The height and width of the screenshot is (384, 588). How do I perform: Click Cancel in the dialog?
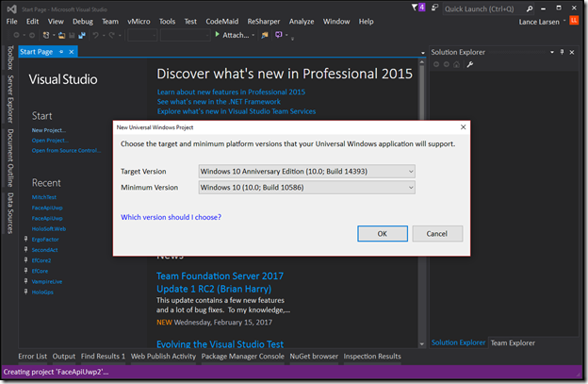[437, 233]
